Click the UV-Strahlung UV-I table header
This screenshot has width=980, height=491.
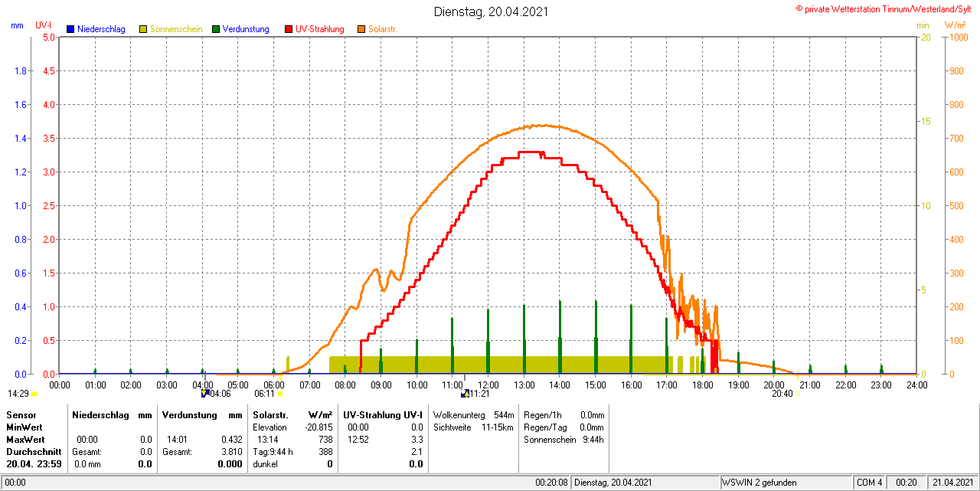coord(383,414)
